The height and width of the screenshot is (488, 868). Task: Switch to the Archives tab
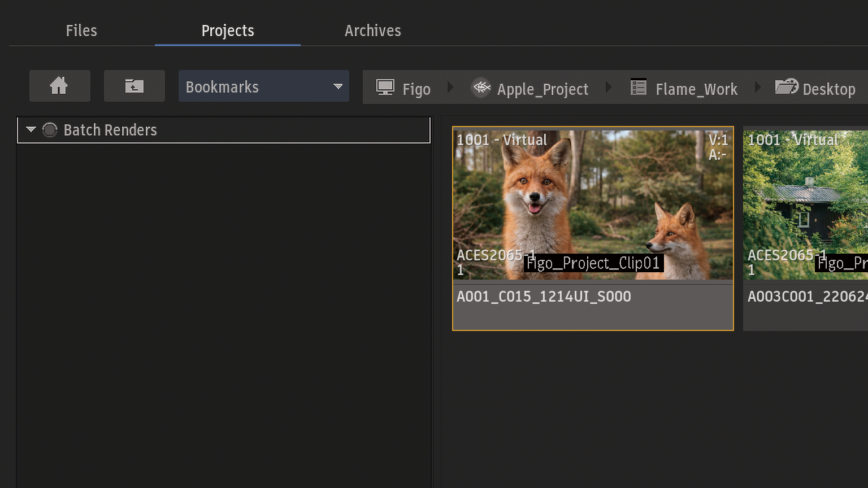(x=372, y=30)
